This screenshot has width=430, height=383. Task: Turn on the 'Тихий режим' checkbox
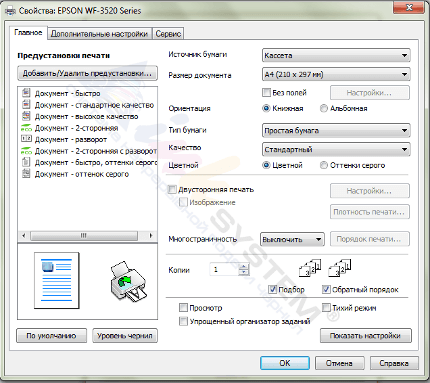click(326, 307)
